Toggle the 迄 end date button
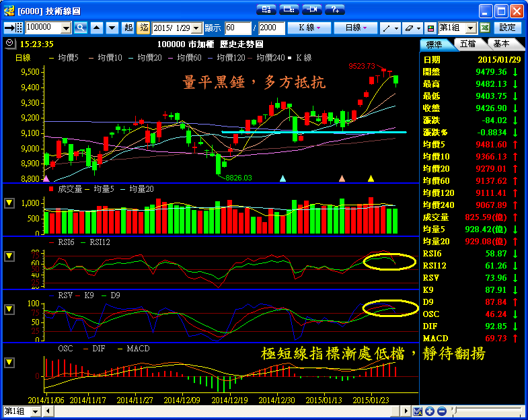 tap(143, 28)
